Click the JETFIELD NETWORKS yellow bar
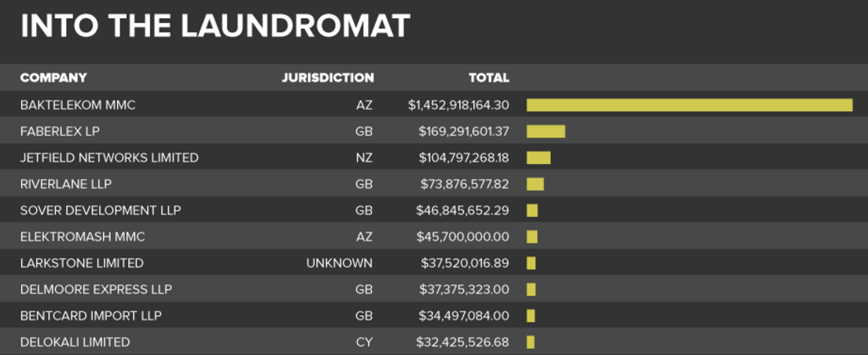The height and width of the screenshot is (355, 868). 539,158
